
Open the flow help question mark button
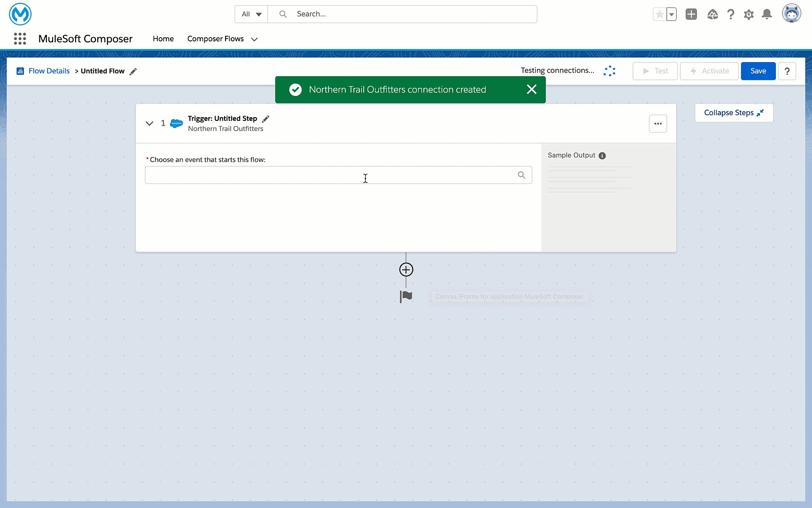[x=787, y=71]
